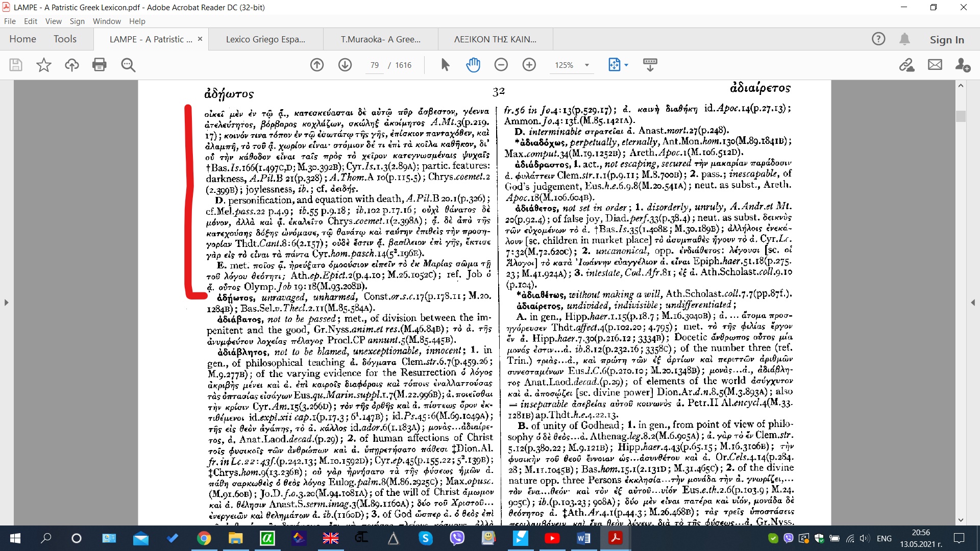
Task: Zoom out with the minus button
Action: 501,65
